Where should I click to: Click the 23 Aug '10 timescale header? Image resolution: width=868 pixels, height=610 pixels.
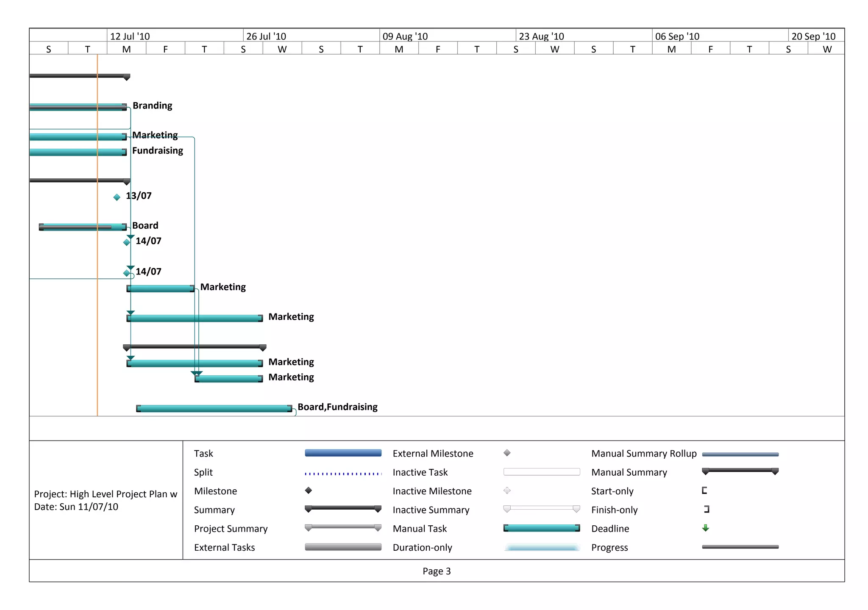coord(584,36)
